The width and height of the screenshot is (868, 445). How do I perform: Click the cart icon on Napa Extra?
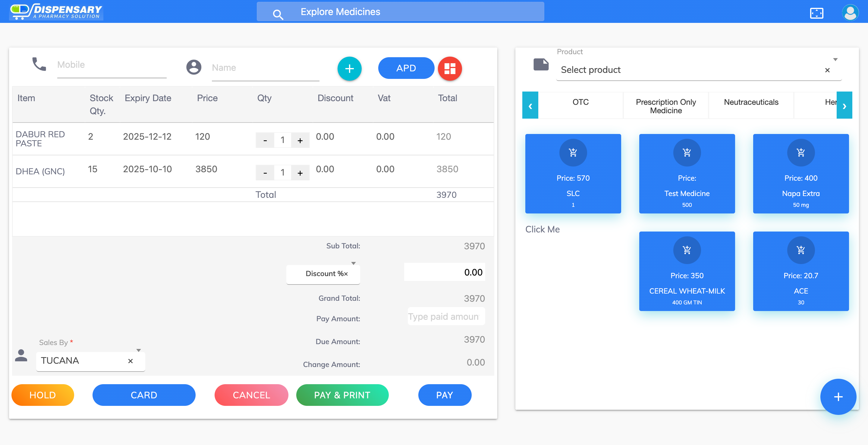tap(800, 153)
